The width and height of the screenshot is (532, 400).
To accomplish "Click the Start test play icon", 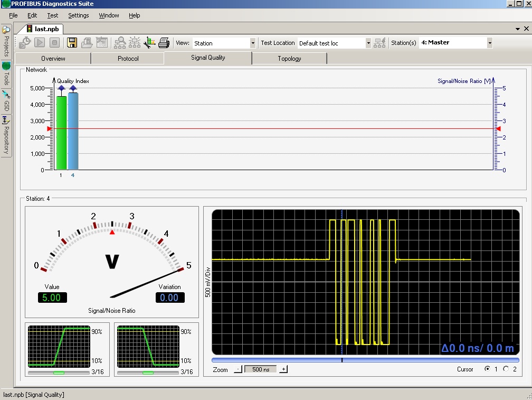I will click(40, 43).
